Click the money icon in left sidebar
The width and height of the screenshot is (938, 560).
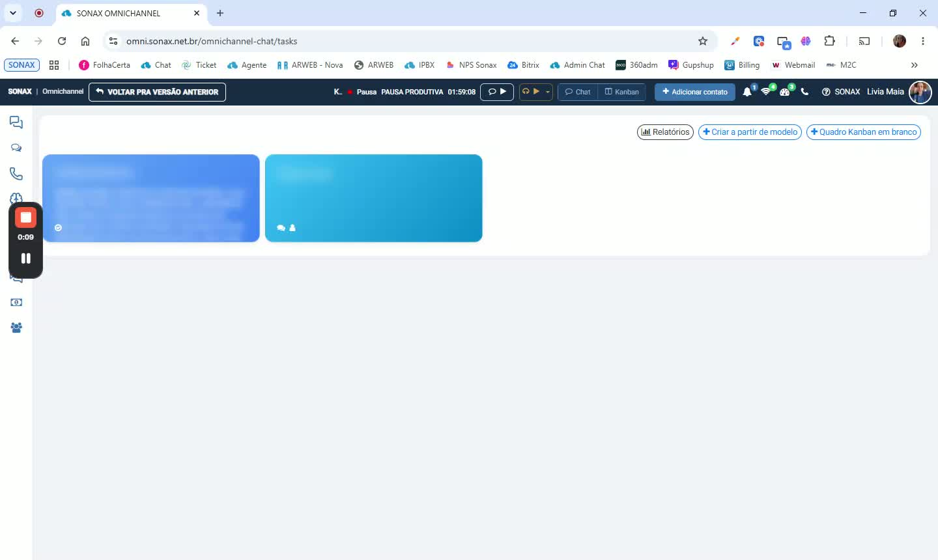[x=16, y=302]
